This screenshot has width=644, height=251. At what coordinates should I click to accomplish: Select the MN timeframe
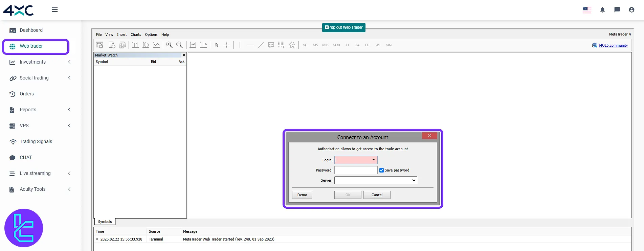click(x=388, y=45)
